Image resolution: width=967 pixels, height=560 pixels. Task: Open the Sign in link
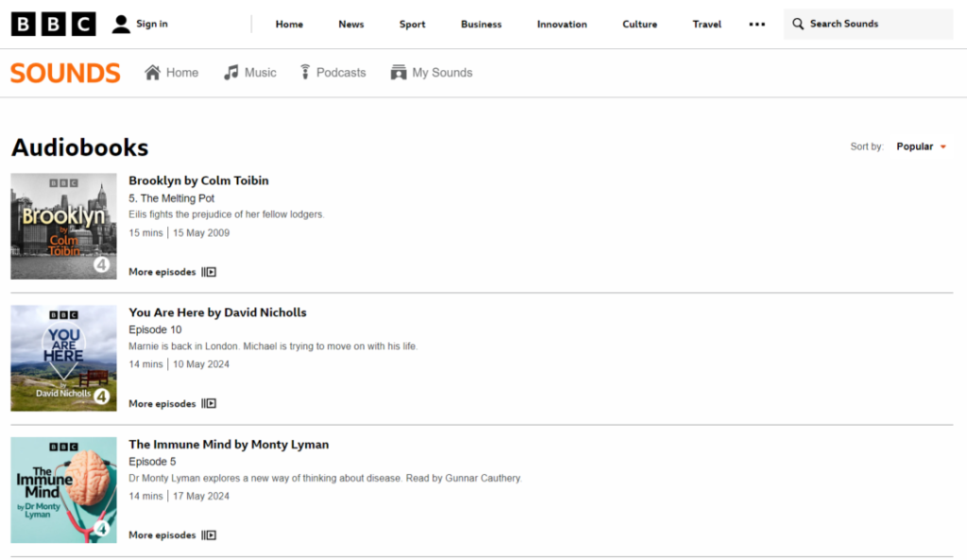click(x=152, y=24)
